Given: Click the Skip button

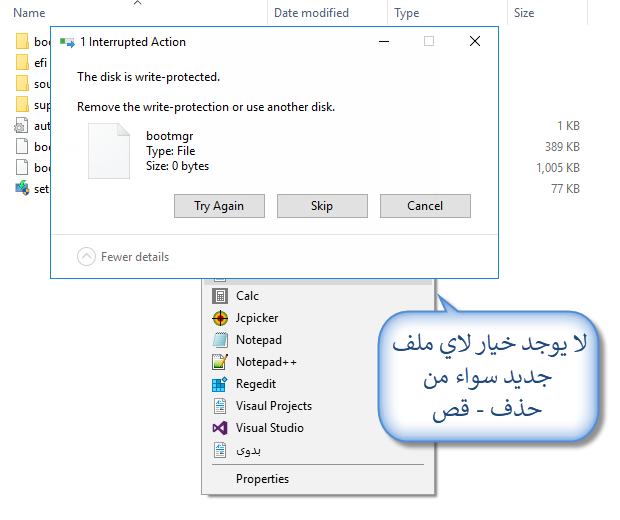Looking at the screenshot, I should (x=322, y=206).
